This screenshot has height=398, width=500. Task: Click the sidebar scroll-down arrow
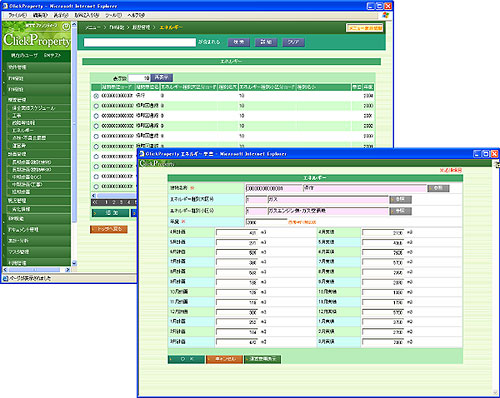(74, 263)
